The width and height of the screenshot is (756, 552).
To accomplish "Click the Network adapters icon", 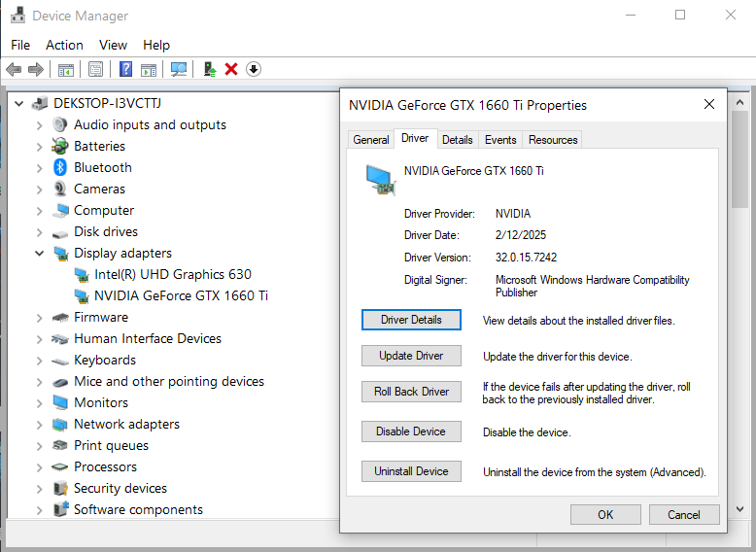I will point(60,425).
